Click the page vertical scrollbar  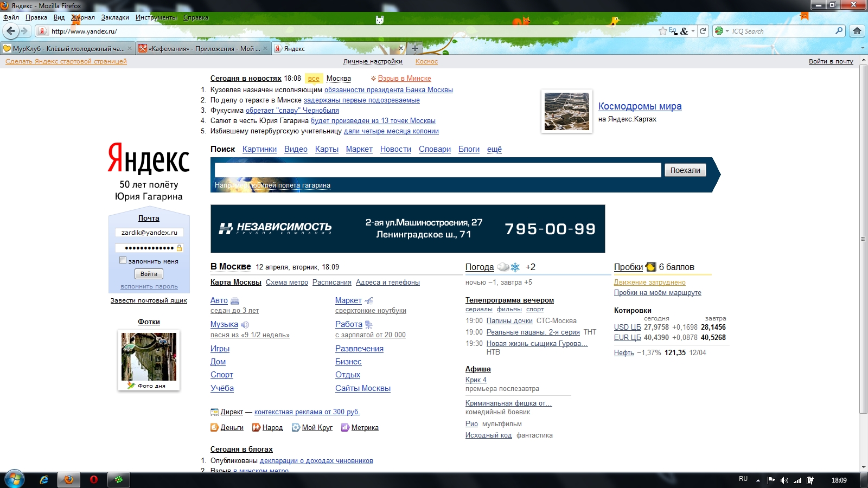coord(863,239)
